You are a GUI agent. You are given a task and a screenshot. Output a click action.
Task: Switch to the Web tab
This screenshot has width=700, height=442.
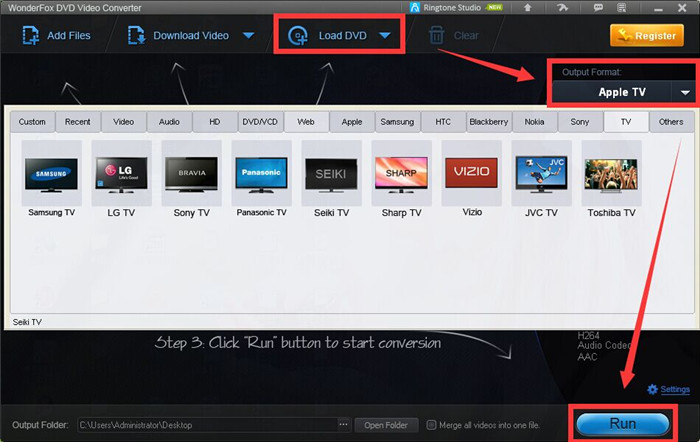[x=306, y=122]
